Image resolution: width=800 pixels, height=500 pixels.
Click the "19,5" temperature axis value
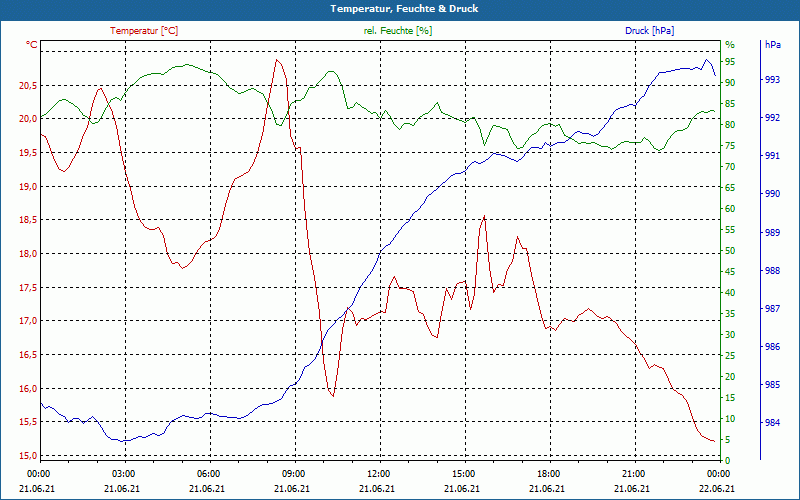pyautogui.click(x=28, y=153)
